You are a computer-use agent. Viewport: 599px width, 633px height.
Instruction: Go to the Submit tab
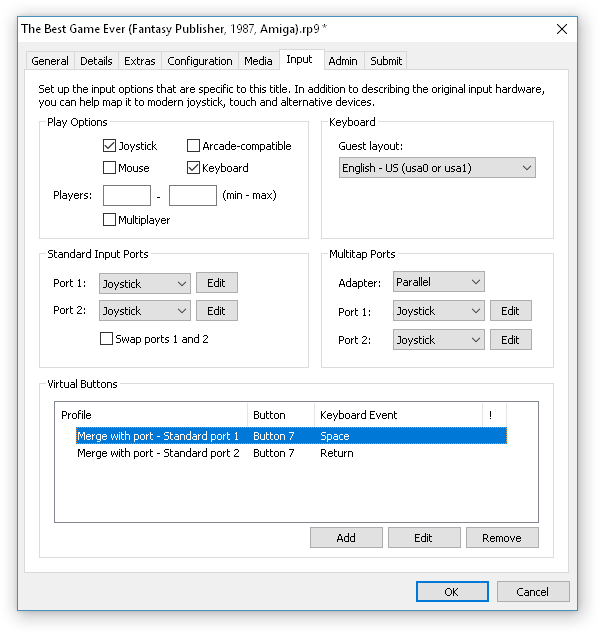point(386,61)
